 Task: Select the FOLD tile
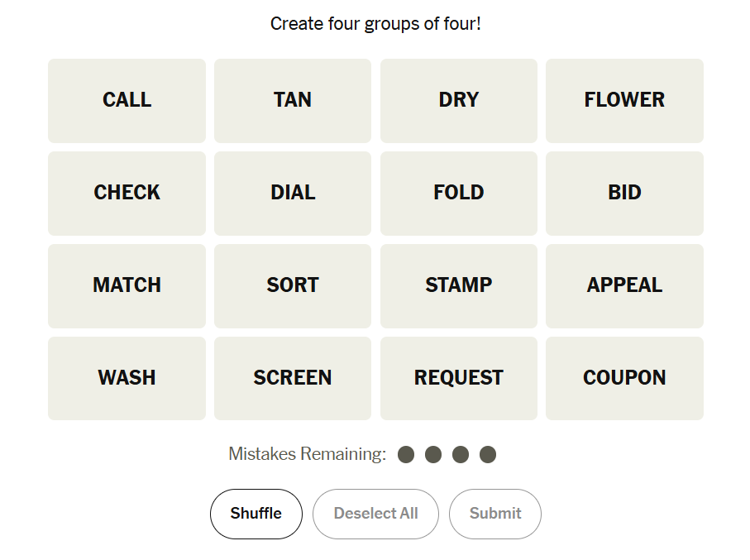tap(459, 193)
